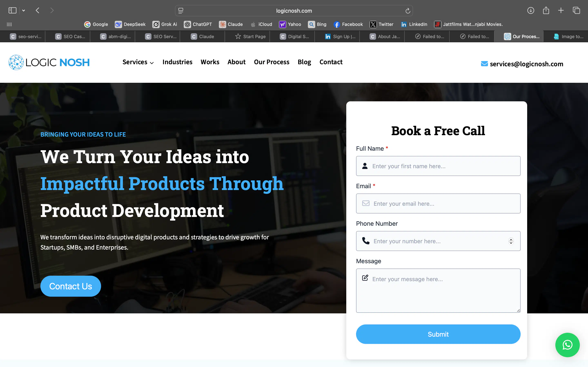The width and height of the screenshot is (588, 367).
Task: Click the Safari sidebar toggle icon
Action: click(12, 10)
